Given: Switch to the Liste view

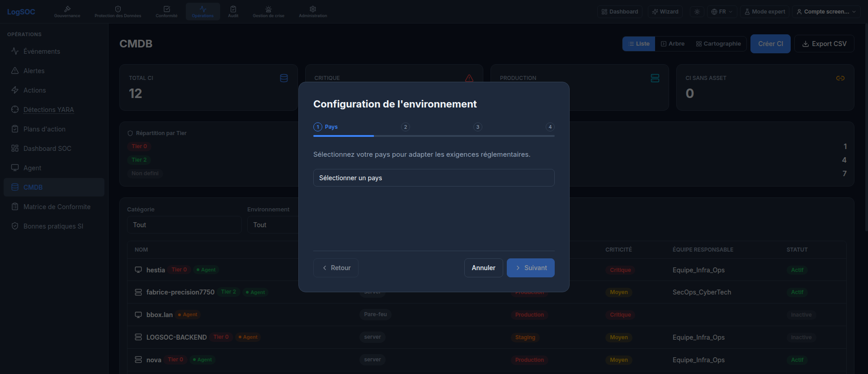Looking at the screenshot, I should [x=639, y=44].
